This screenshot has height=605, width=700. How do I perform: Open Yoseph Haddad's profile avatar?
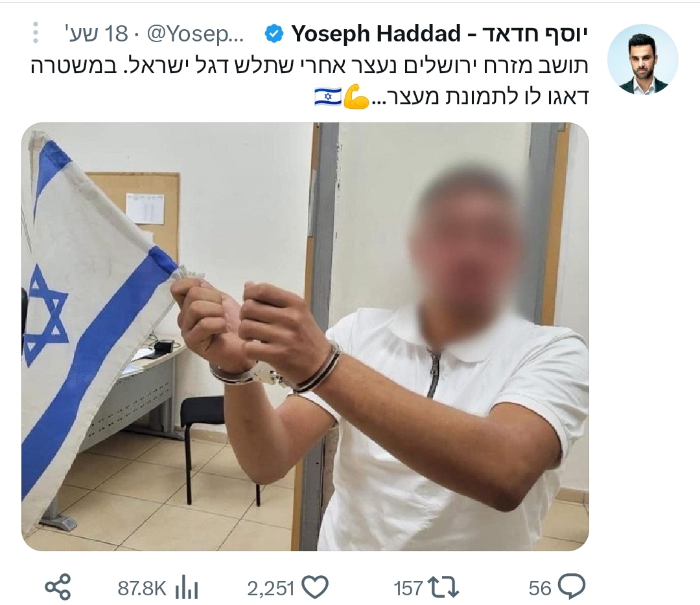click(x=643, y=60)
